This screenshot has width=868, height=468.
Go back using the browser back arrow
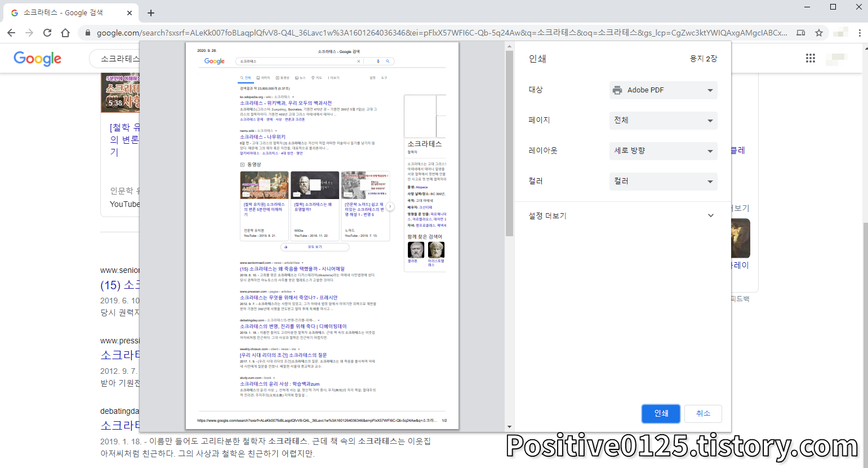click(11, 33)
